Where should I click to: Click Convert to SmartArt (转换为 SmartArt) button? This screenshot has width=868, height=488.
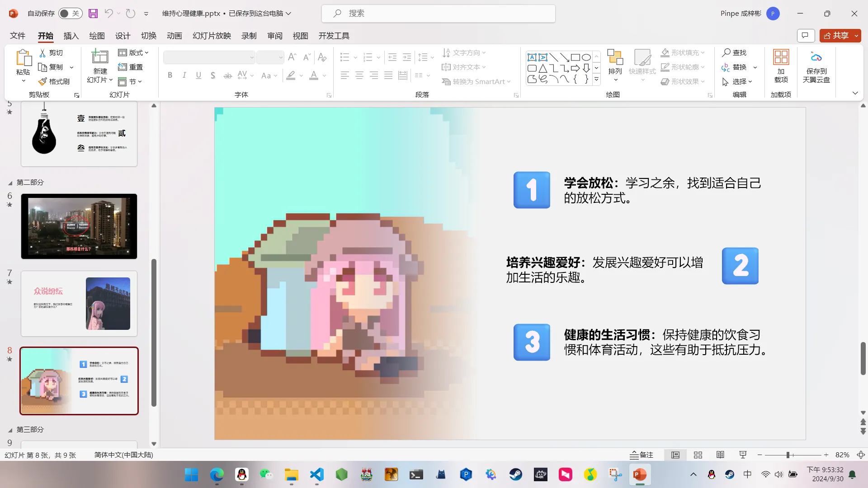(476, 82)
